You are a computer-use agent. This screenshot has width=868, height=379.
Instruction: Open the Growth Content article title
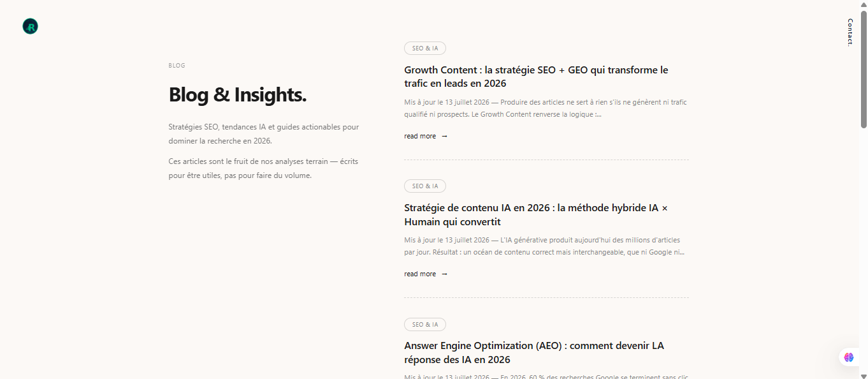point(536,77)
